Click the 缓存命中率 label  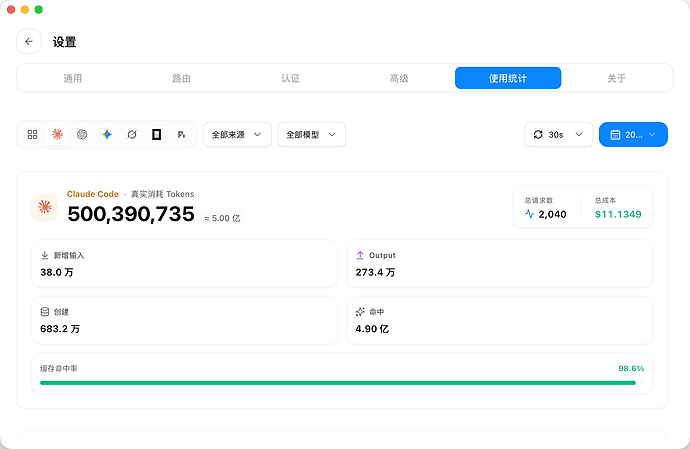tap(59, 368)
